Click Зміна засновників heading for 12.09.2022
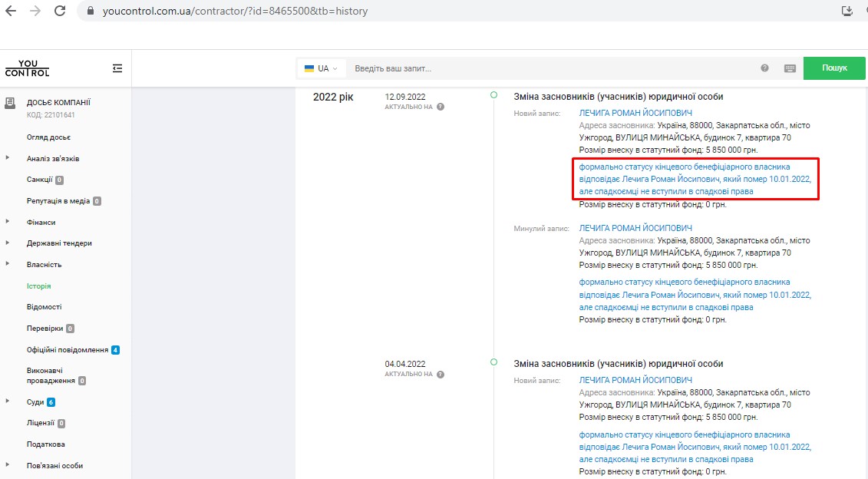This screenshot has width=868, height=479. pos(619,97)
